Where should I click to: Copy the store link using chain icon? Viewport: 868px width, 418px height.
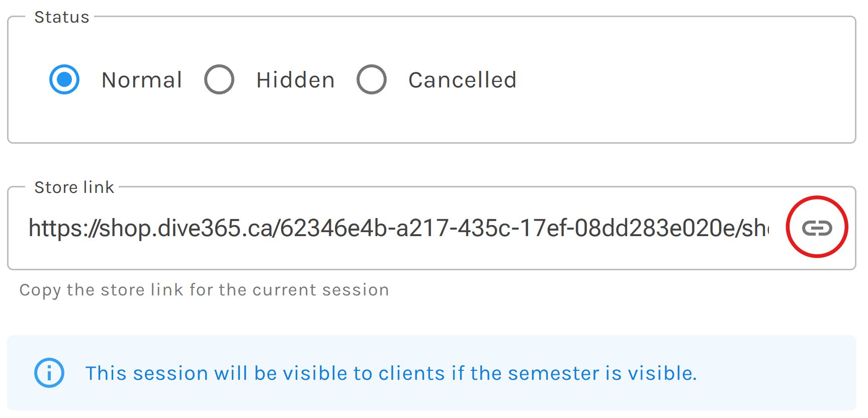coord(817,228)
